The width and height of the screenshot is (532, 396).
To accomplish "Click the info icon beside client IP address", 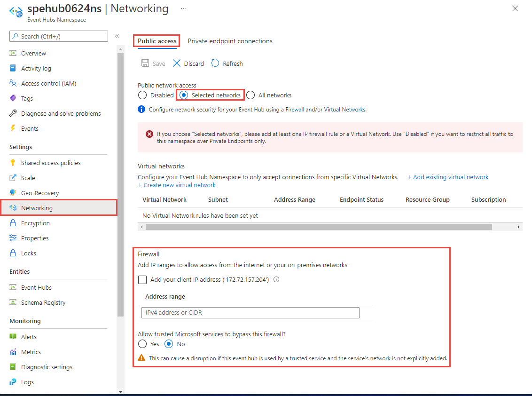I will (x=276, y=279).
